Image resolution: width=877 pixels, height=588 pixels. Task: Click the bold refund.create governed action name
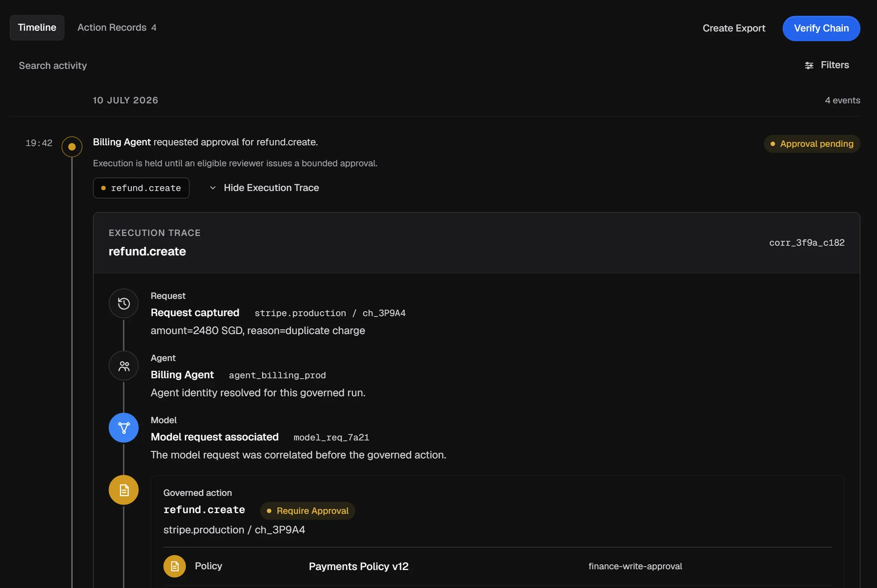[204, 510]
